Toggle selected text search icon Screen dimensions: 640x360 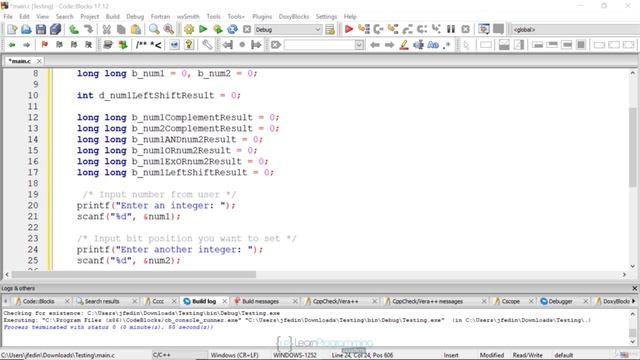point(418,44)
